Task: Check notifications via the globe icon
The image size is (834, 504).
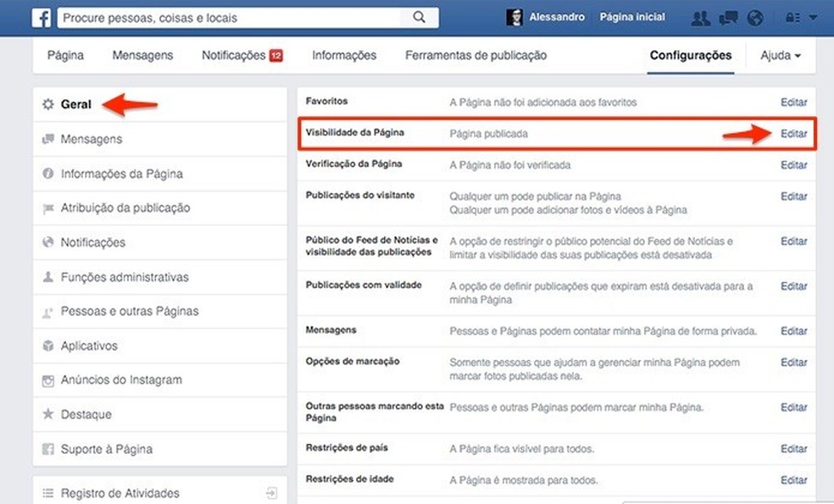Action: [755, 17]
